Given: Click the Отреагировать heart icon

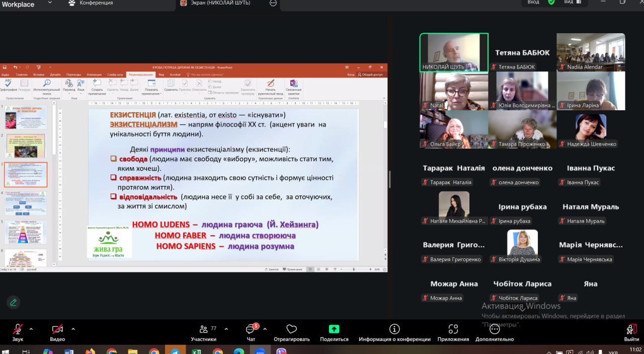Looking at the screenshot, I should click(x=291, y=330).
